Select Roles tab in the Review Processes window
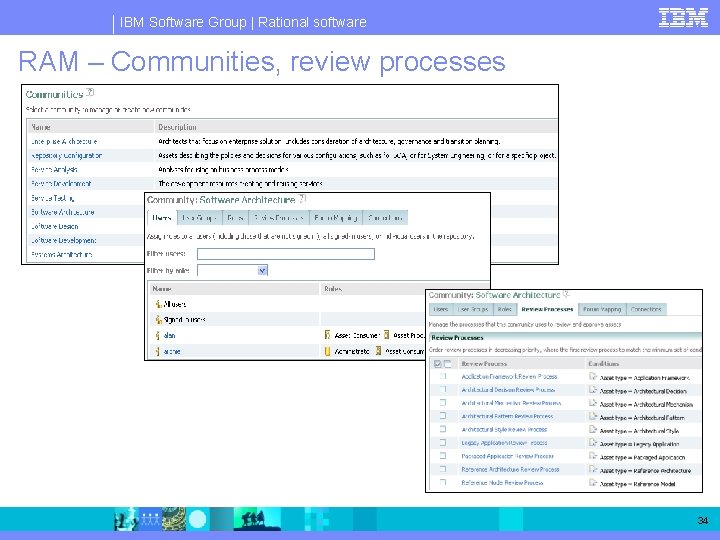 coord(504,309)
